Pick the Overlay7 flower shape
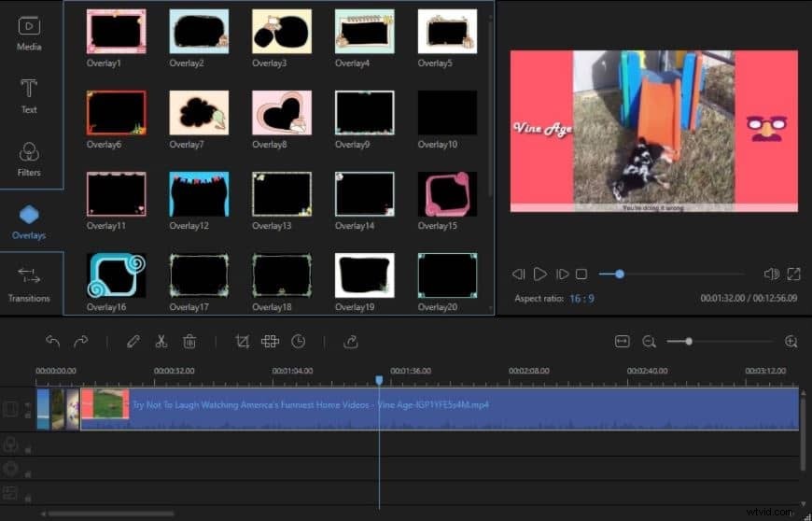This screenshot has height=521, width=812. (199, 112)
